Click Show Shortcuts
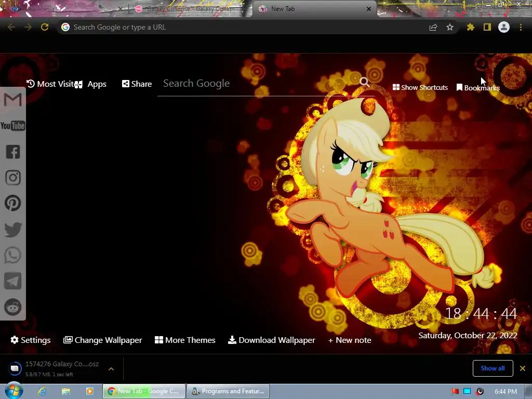The height and width of the screenshot is (399, 532). click(420, 87)
